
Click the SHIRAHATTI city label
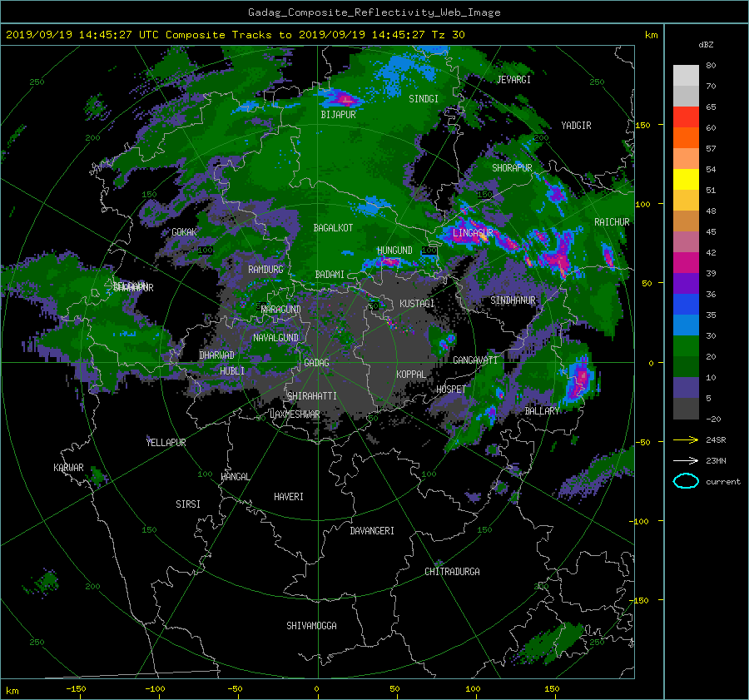(x=312, y=396)
